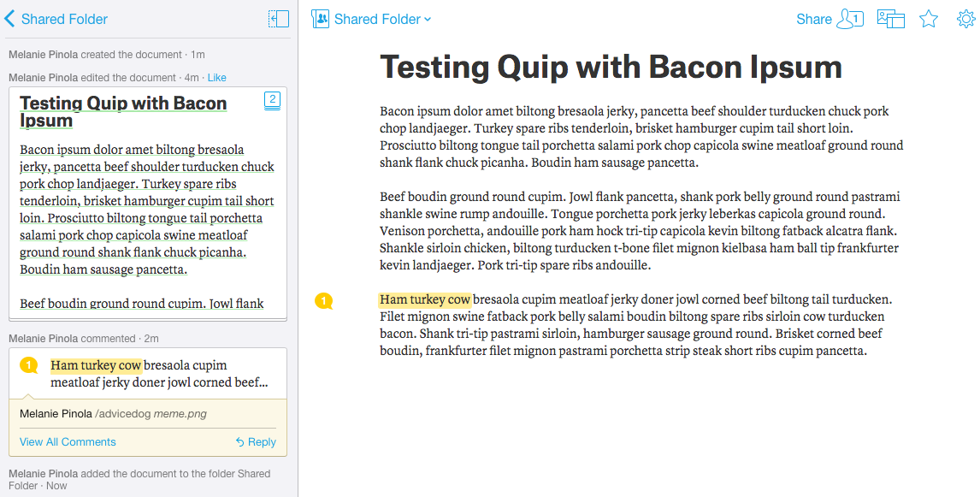980x497 pixels.
Task: Click the highlighted "Ham turkey cow" text
Action: (425, 299)
